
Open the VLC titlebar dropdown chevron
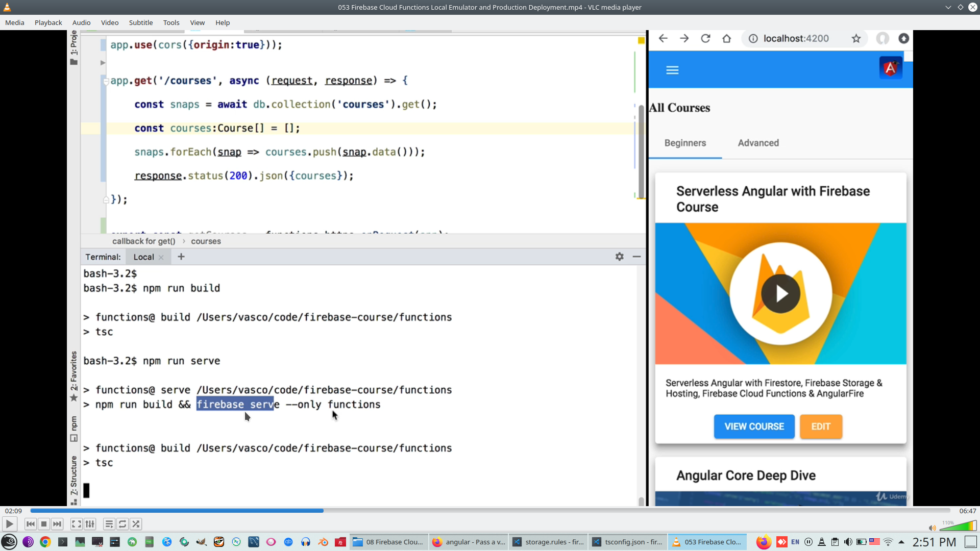pyautogui.click(x=948, y=7)
